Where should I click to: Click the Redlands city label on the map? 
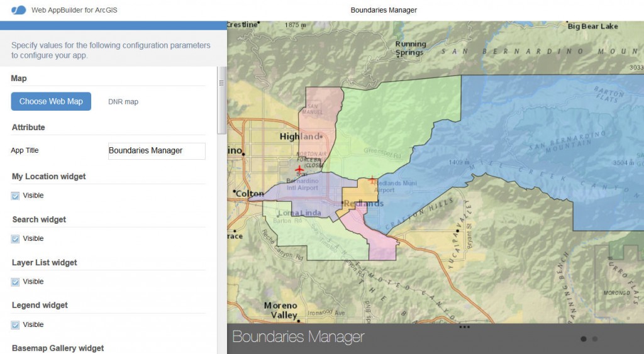pyautogui.click(x=364, y=203)
